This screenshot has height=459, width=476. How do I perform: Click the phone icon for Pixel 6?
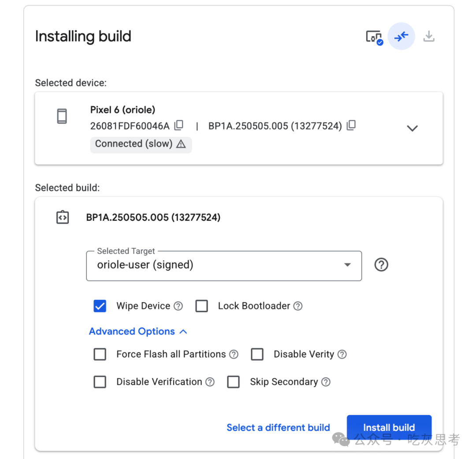click(62, 116)
